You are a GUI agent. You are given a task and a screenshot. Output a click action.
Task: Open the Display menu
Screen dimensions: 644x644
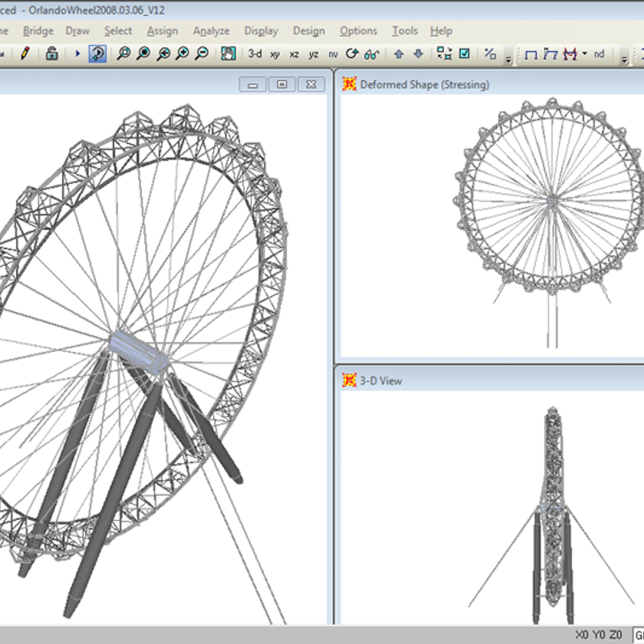[261, 31]
